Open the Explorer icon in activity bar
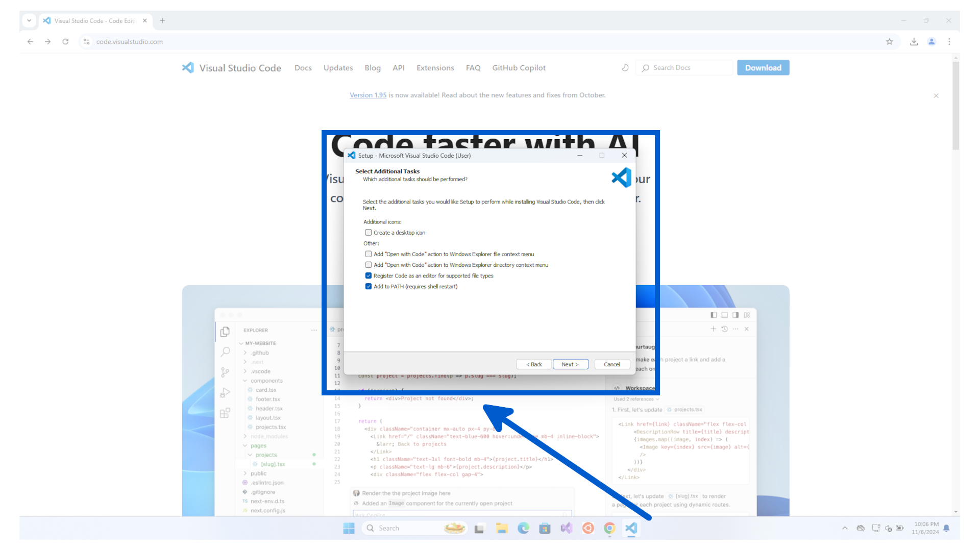The image size is (980, 551). tap(225, 332)
